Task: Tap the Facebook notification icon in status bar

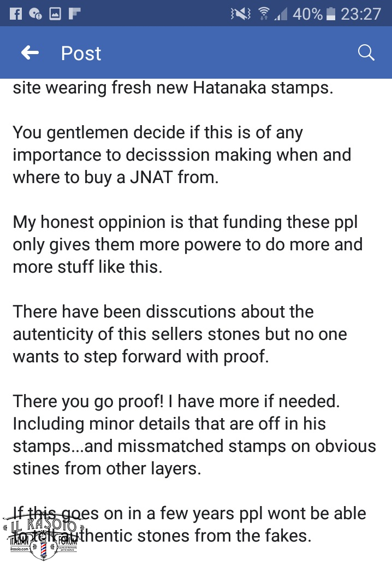Action: (16, 14)
